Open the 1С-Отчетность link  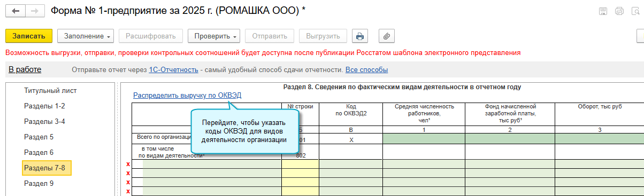coord(173,70)
